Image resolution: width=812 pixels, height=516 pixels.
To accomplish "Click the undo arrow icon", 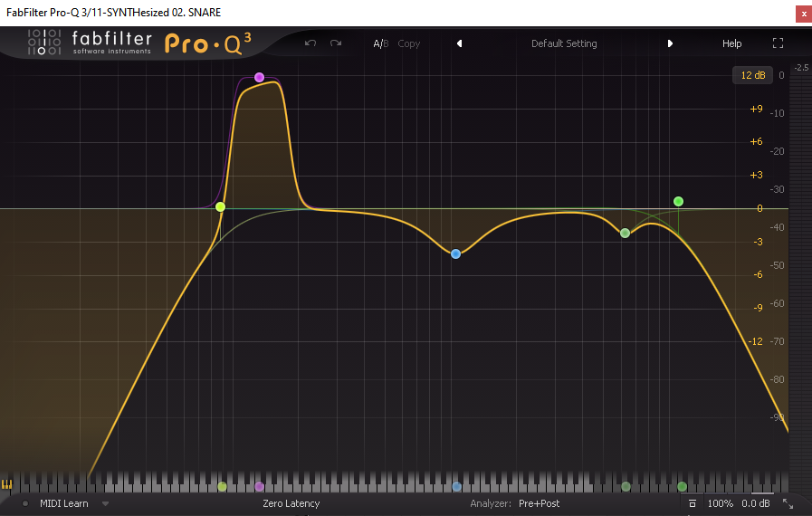I will click(x=310, y=43).
